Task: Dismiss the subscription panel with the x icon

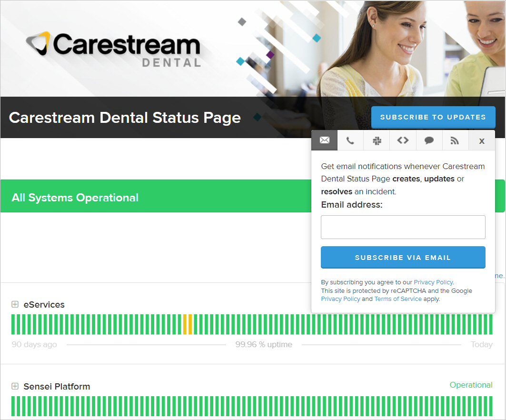Action: click(481, 140)
